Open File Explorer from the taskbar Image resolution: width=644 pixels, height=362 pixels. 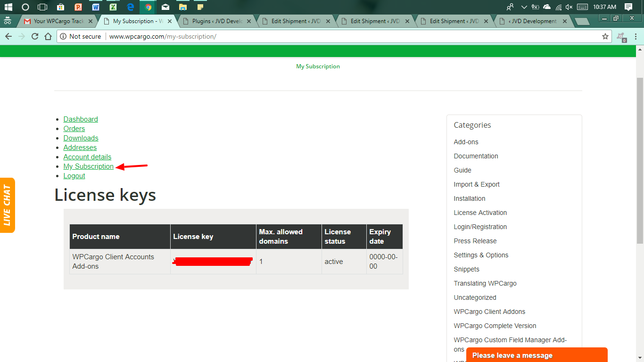pos(183,7)
